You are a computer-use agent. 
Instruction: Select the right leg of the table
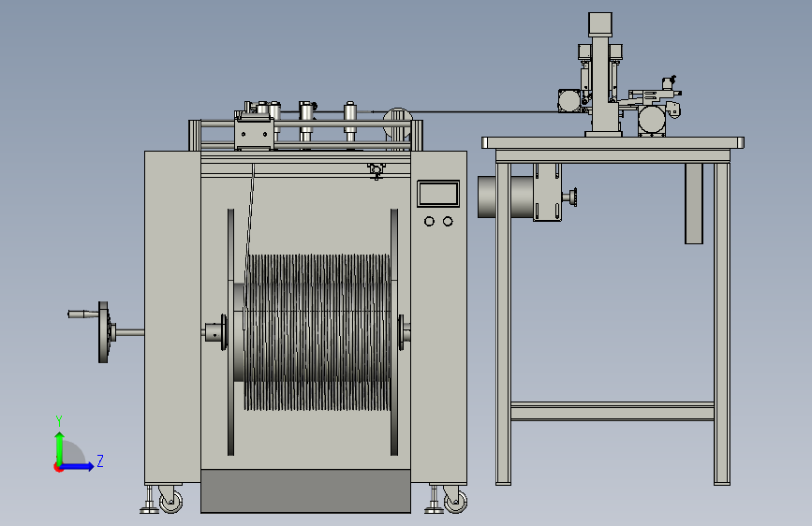(722, 324)
